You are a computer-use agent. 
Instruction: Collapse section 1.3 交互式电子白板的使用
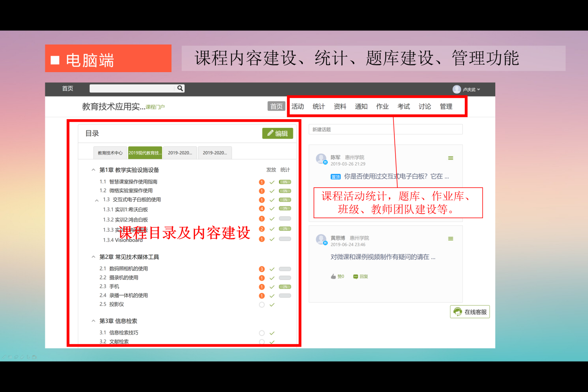[97, 200]
